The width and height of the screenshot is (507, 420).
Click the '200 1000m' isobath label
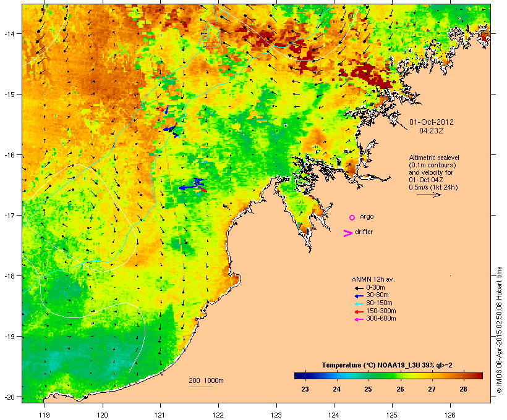[x=206, y=380]
